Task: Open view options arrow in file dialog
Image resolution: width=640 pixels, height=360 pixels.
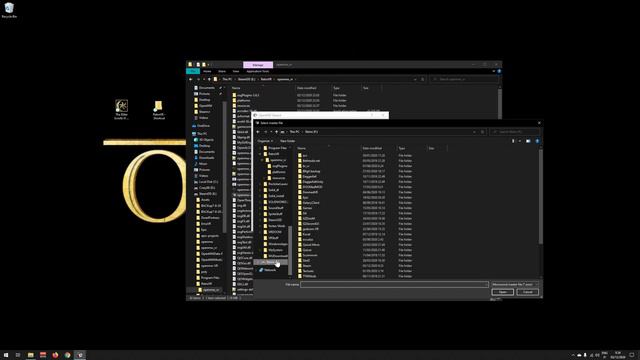Action: click(x=520, y=141)
